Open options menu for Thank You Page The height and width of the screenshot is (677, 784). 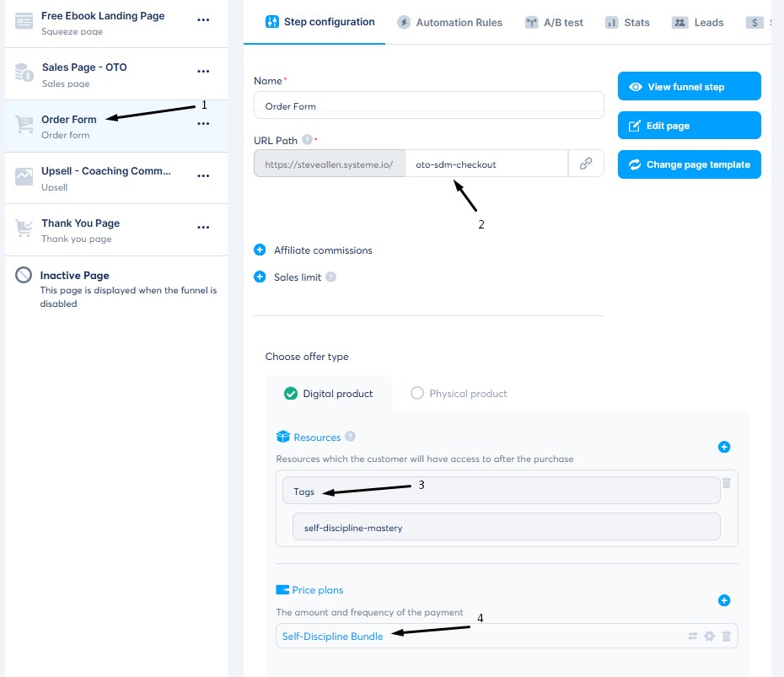[203, 228]
